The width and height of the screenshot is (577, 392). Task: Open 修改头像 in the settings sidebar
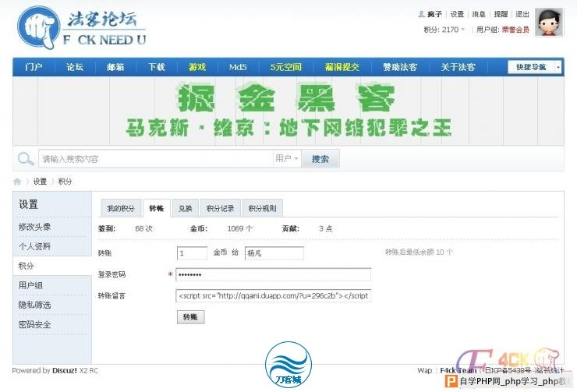(x=34, y=227)
